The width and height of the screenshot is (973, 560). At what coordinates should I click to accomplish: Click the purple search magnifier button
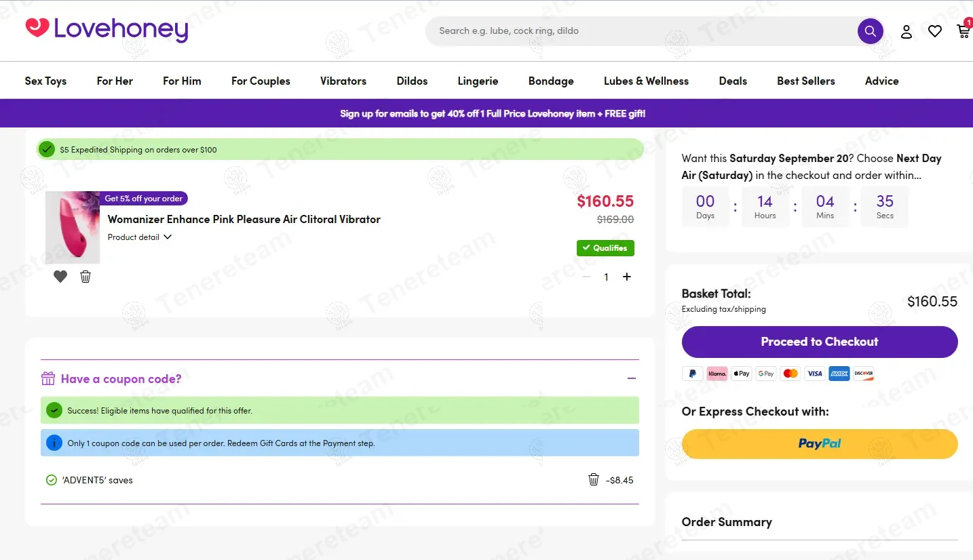(870, 31)
